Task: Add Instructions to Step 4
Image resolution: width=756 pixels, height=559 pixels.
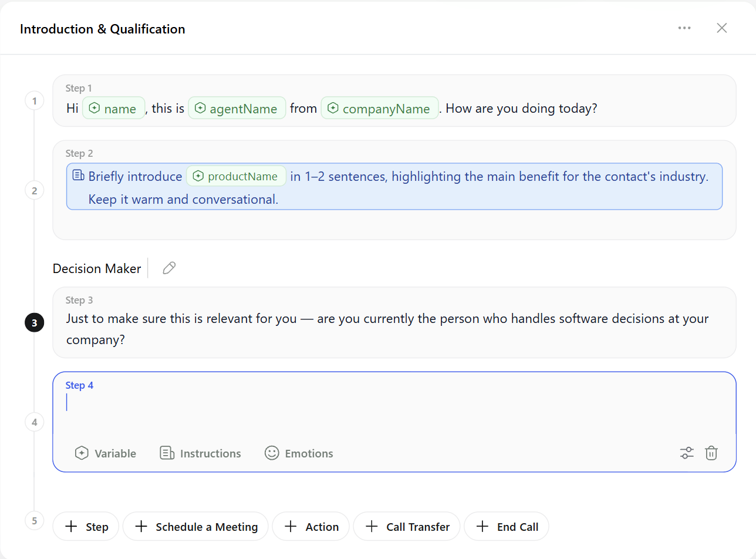Action: [201, 453]
